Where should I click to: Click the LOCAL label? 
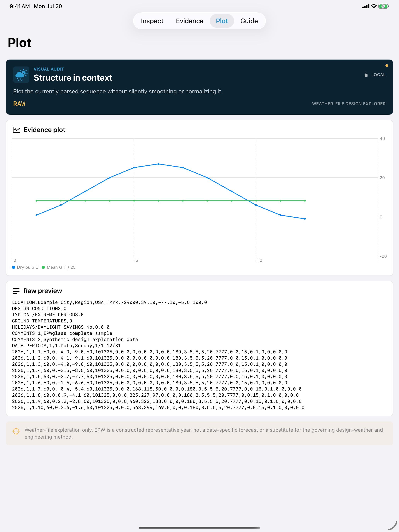[378, 75]
